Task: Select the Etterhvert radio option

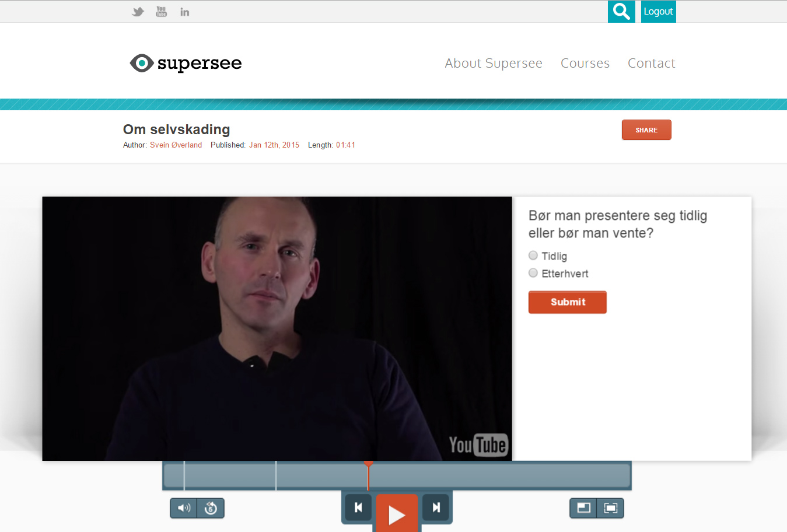Action: point(533,273)
